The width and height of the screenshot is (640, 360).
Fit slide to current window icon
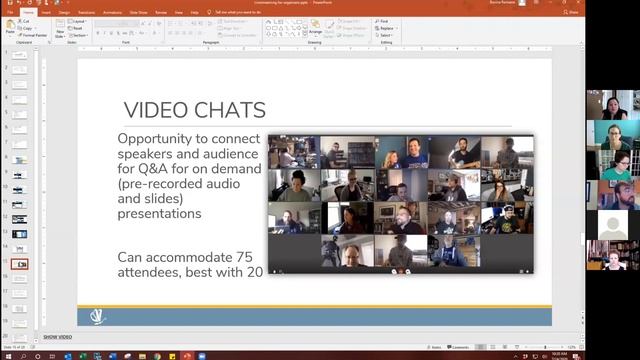pyautogui.click(x=582, y=347)
